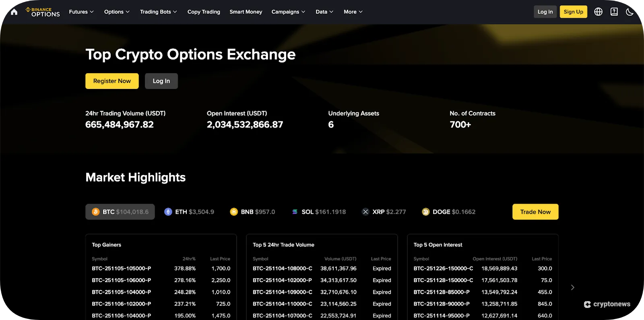Select the BNB coin icon
Screen dimensions: 644x320
coord(234,212)
